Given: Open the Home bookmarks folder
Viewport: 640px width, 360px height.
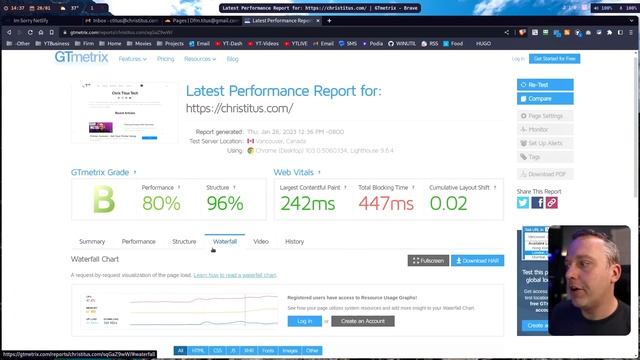Looking at the screenshot, I should 110,43.
